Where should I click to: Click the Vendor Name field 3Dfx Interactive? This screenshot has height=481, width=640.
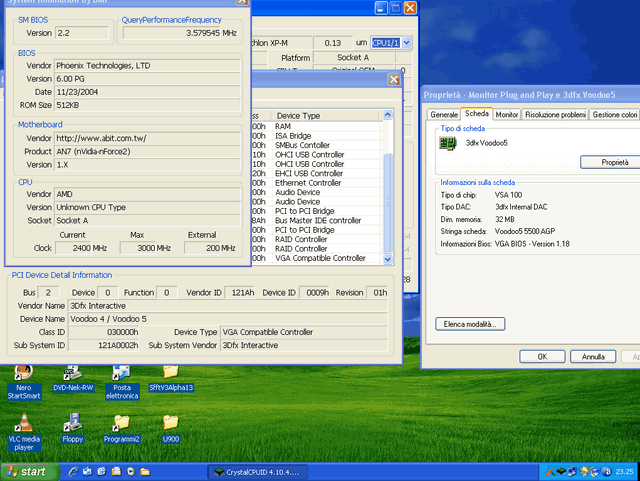228,306
